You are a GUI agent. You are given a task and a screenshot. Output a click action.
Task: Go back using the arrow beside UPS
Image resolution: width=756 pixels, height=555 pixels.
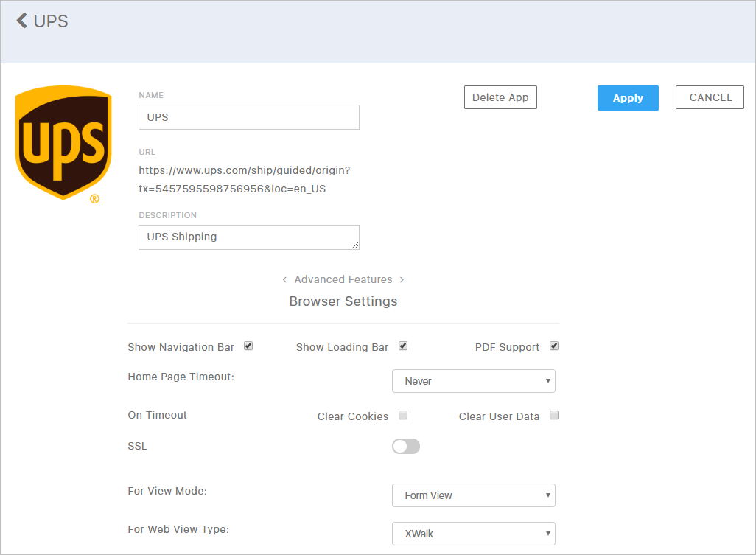(x=21, y=21)
